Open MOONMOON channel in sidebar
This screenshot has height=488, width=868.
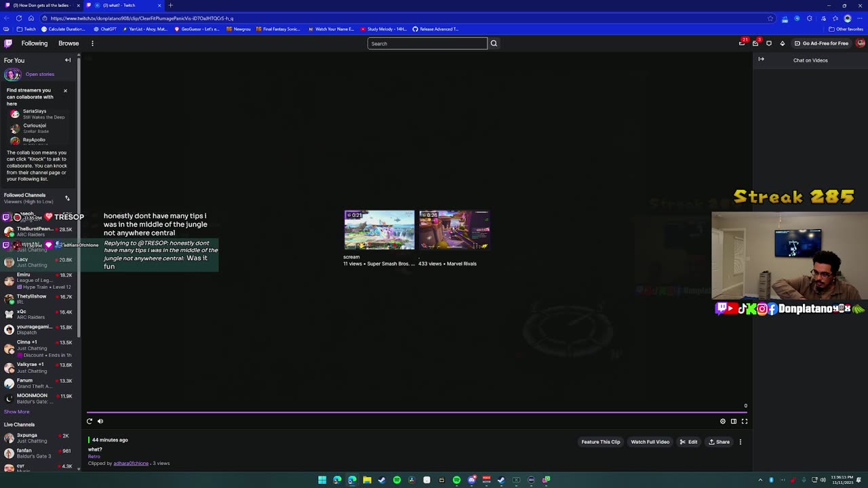[x=38, y=399]
